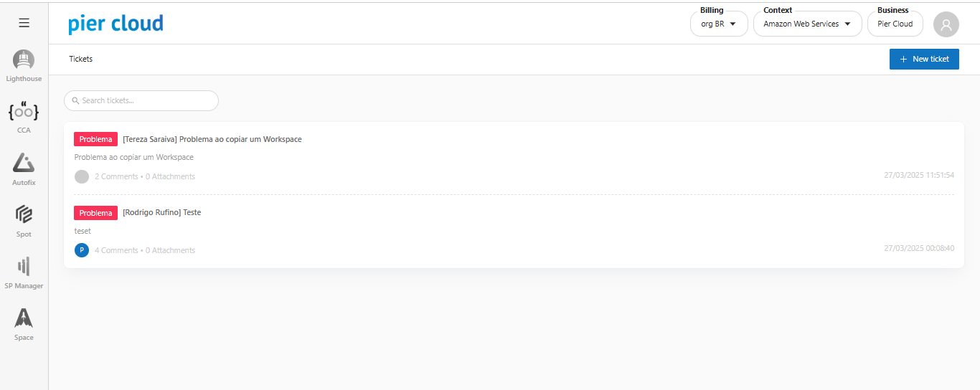Open the SP Manager module
Image resolution: width=980 pixels, height=390 pixels.
point(24,272)
